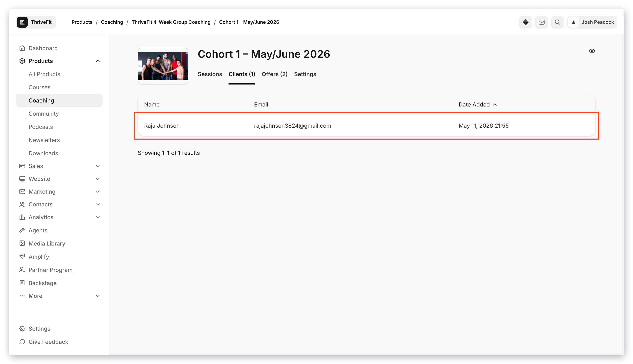Open the diamond icon in top bar
Screen dimensions: 633x364
point(525,22)
